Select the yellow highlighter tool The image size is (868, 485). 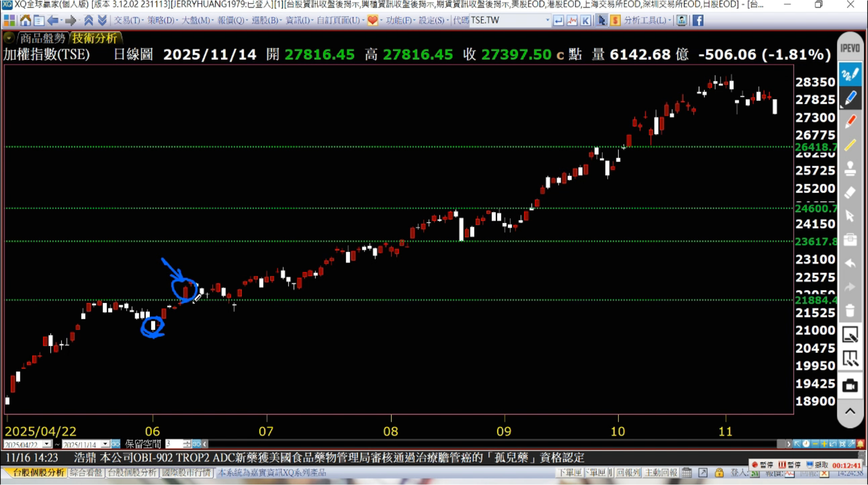tap(850, 145)
